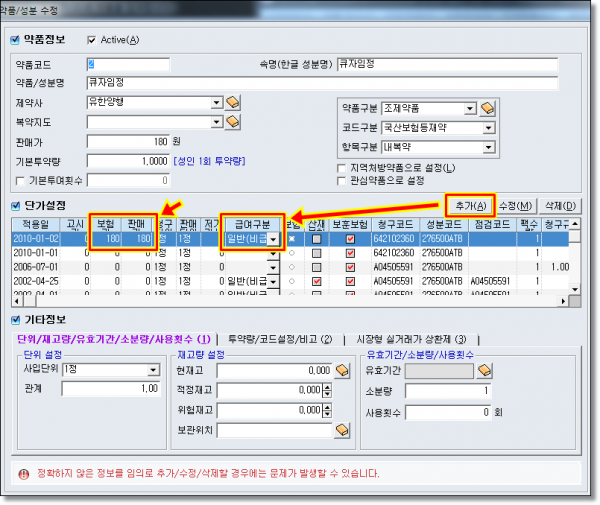Click the lookup icon beside 현재고 field
The image size is (600, 505).
[342, 370]
